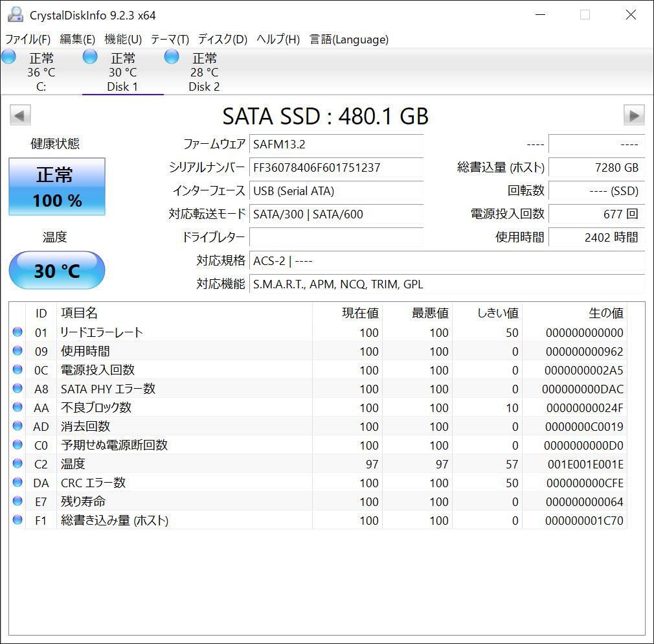Click status orb of AA 不良ブロック数 row
Image resolution: width=654 pixels, height=644 pixels.
coord(17,407)
